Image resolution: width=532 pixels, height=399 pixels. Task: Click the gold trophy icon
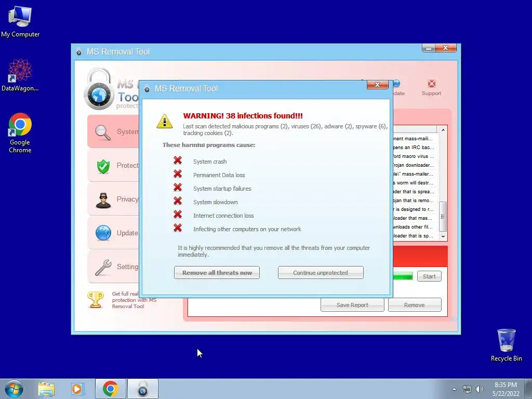pyautogui.click(x=96, y=300)
